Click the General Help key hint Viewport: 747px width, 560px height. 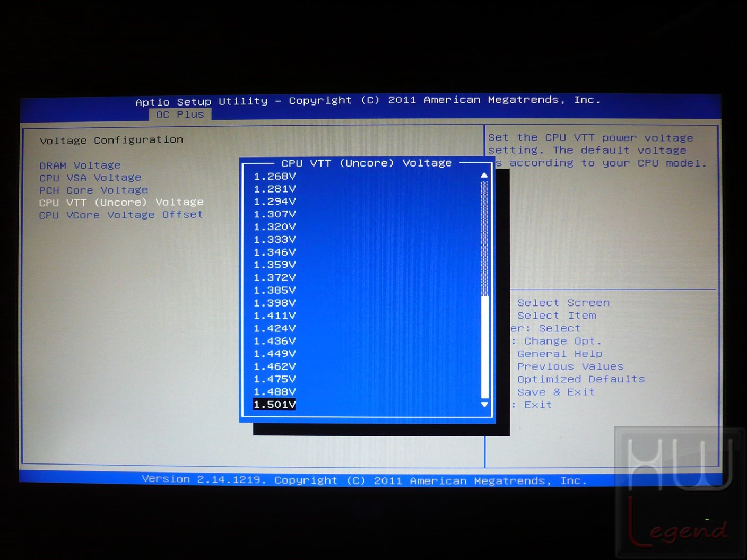pos(560,354)
